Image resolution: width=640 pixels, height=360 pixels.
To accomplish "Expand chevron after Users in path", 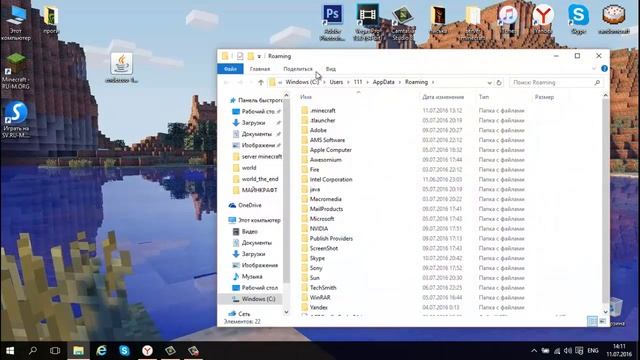I will pyautogui.click(x=349, y=82).
